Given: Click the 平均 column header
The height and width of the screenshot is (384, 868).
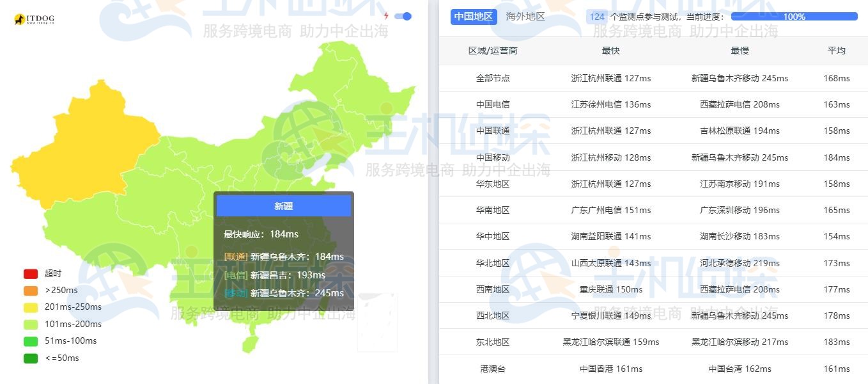Looking at the screenshot, I should click(837, 51).
